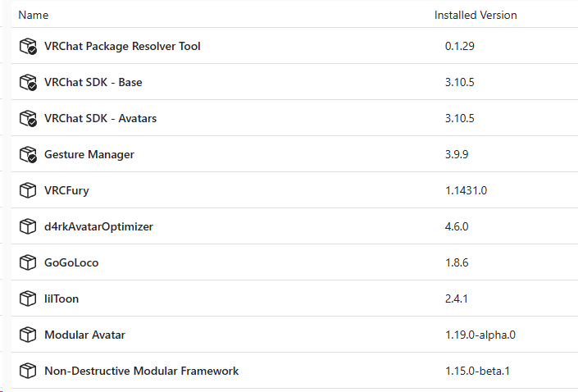Click version 3.10.5 of VRChat SDK - Avatars
This screenshot has width=578, height=392.
(x=460, y=118)
